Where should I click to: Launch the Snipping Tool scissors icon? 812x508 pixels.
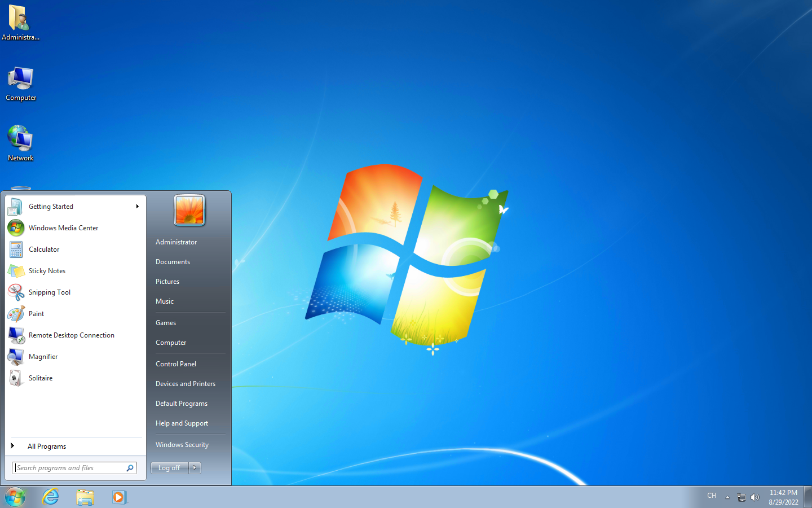pos(16,292)
